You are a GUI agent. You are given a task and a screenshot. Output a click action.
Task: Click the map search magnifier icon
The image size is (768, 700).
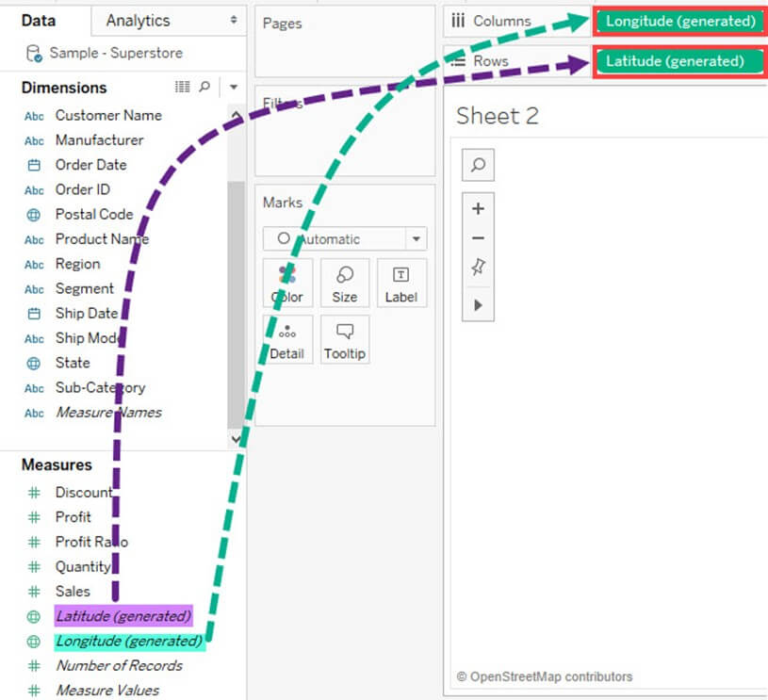(x=478, y=165)
